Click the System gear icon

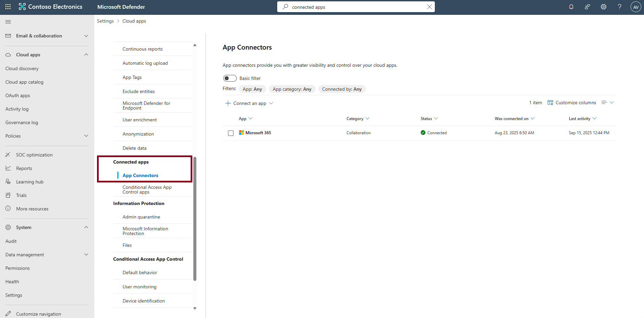(8, 227)
